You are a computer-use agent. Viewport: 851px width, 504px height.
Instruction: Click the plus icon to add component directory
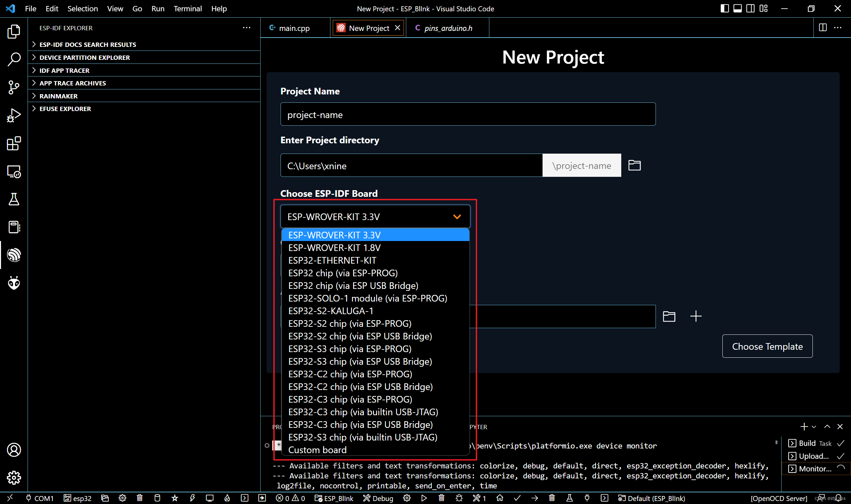coord(695,316)
